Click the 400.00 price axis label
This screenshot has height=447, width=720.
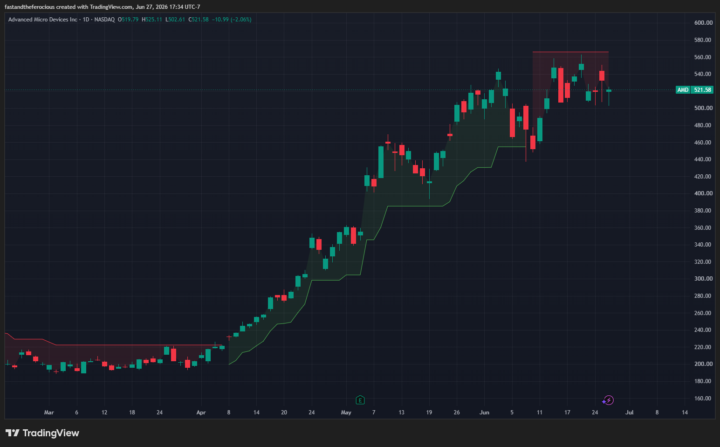coord(703,193)
